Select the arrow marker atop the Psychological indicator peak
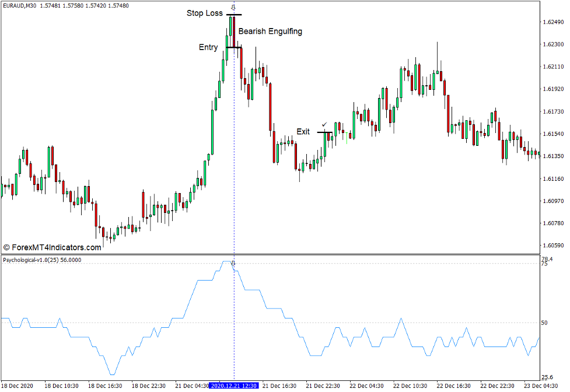 tap(233, 264)
